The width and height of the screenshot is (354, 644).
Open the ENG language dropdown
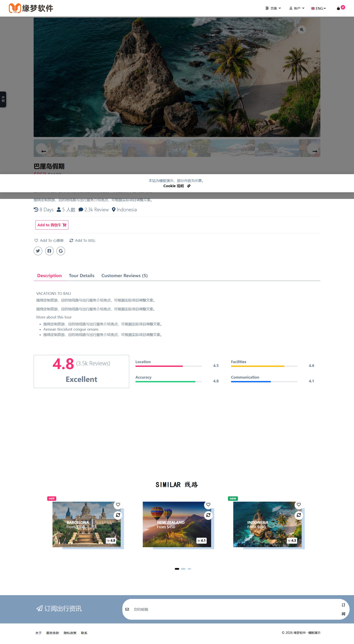tap(318, 8)
